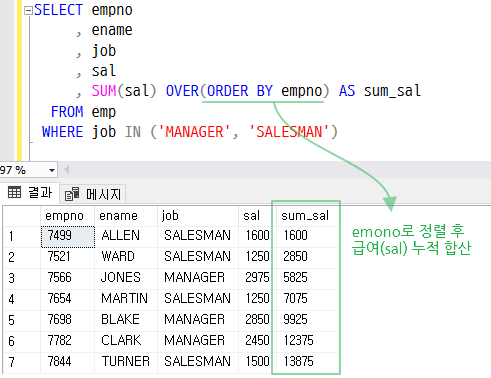Click the WHERE keyword in query editor
The image size is (491, 378).
tap(62, 132)
